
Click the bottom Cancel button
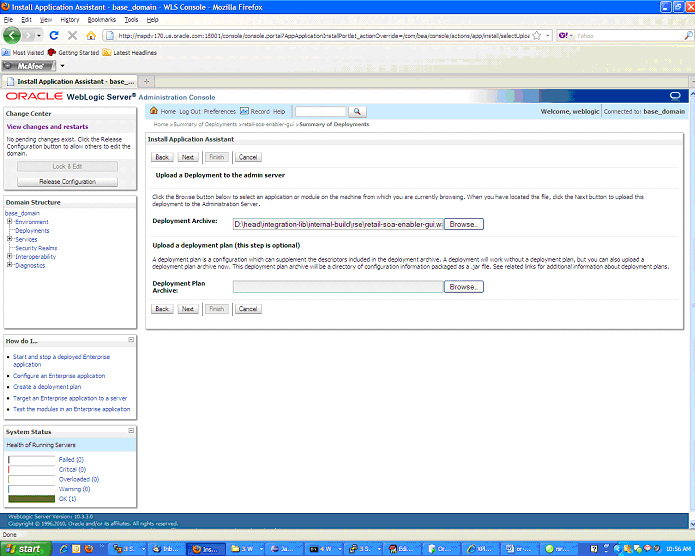pos(248,309)
